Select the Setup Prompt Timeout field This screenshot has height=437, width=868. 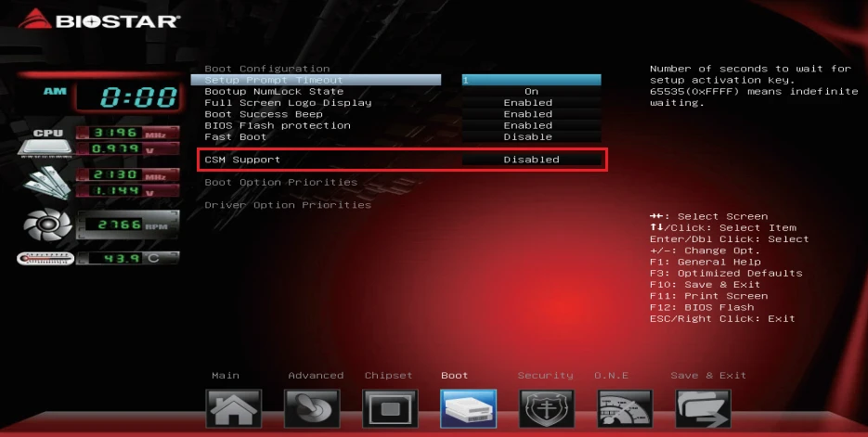531,81
